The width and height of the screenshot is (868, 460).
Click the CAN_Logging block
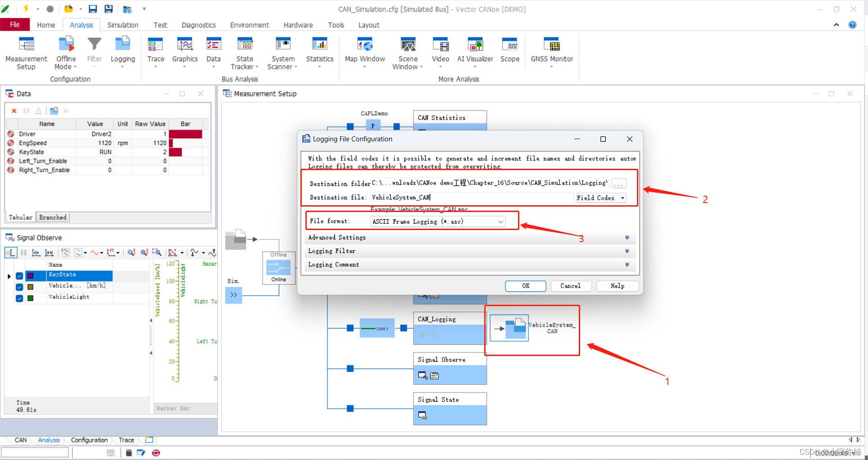(x=450, y=328)
